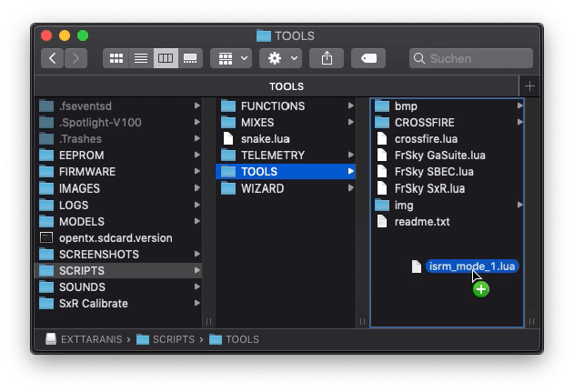Select column view mode

pos(166,58)
